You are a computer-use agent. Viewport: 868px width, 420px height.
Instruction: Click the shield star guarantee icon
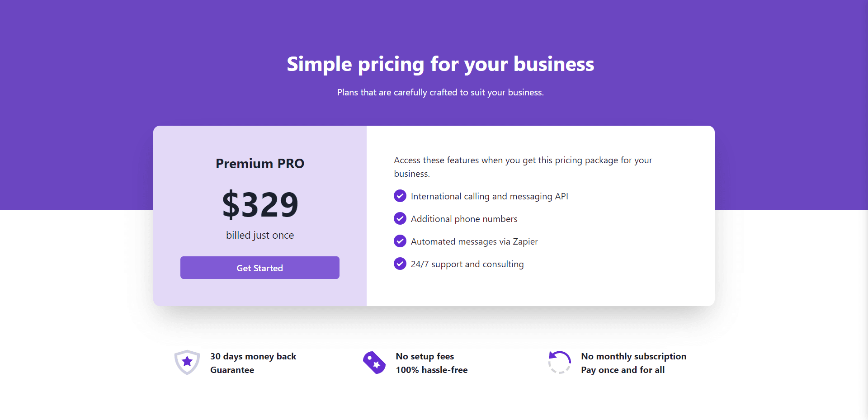187,362
